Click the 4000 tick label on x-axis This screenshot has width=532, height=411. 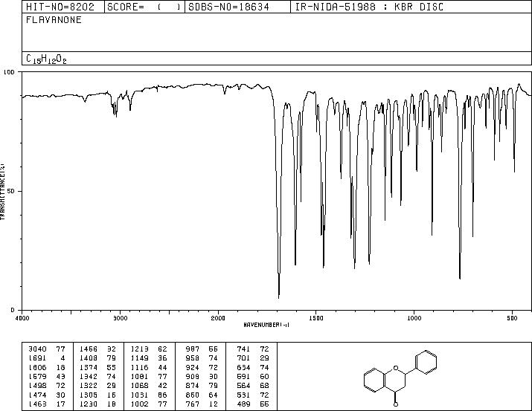tap(22, 318)
